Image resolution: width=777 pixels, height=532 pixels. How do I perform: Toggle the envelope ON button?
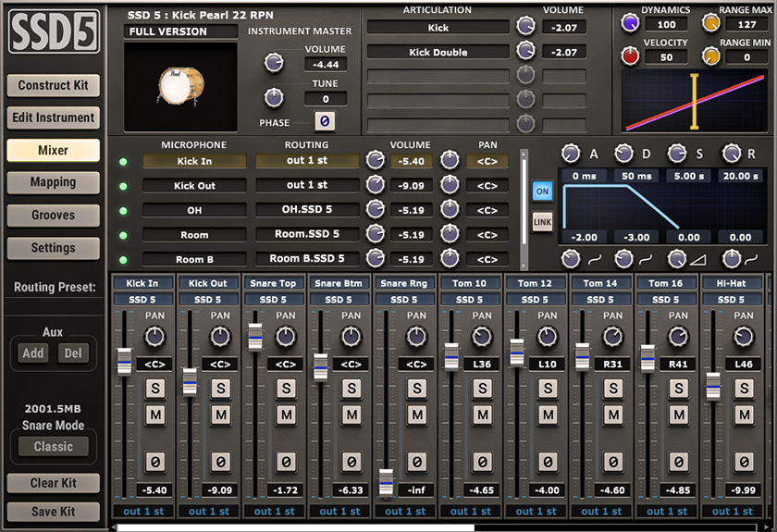click(543, 191)
